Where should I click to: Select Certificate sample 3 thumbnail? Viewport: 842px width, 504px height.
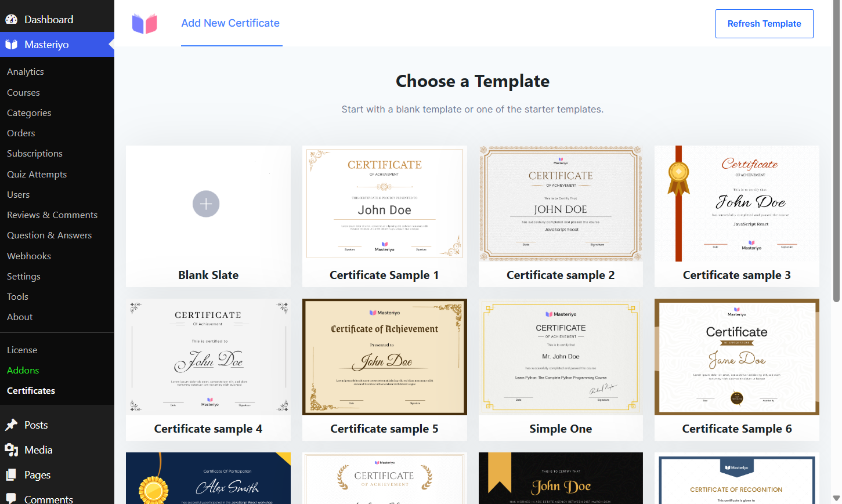737,204
